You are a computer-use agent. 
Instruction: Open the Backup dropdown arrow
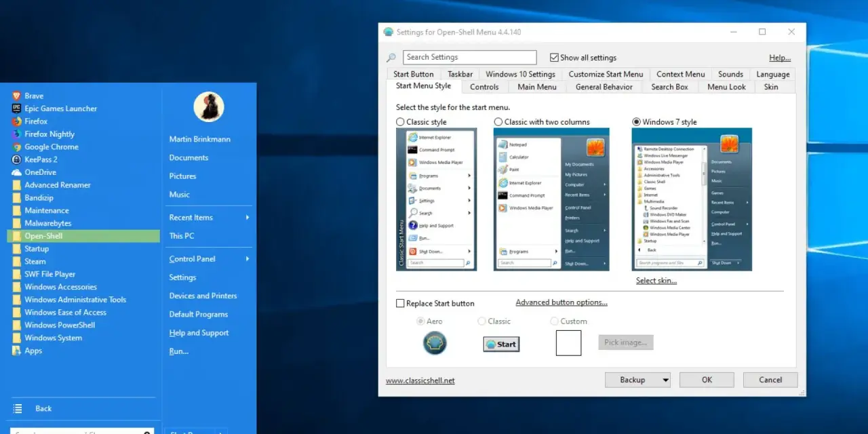click(x=665, y=380)
